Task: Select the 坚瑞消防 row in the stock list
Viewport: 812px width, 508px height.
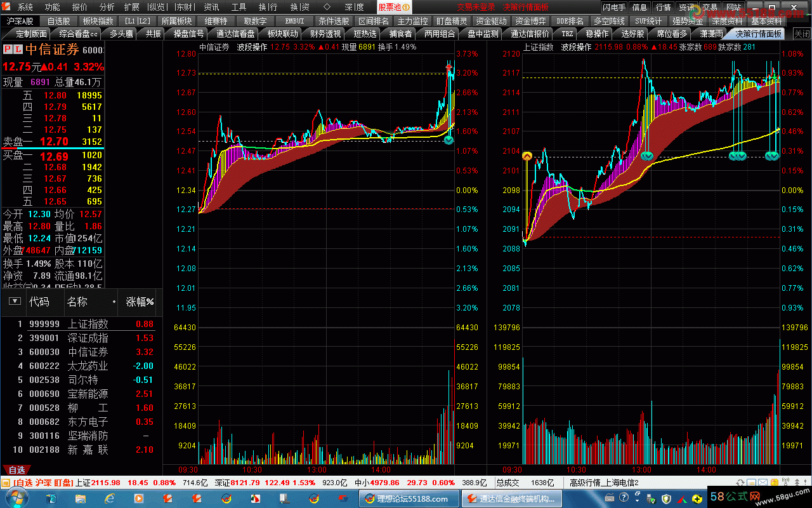Action: tap(81, 436)
